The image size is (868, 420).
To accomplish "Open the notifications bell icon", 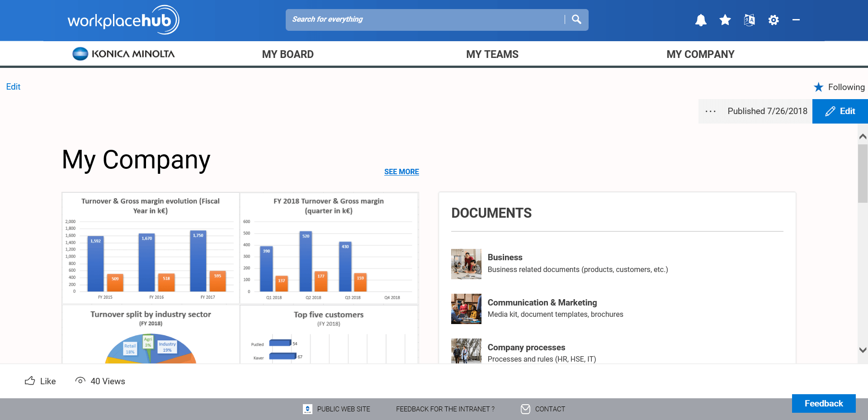I will (x=701, y=20).
